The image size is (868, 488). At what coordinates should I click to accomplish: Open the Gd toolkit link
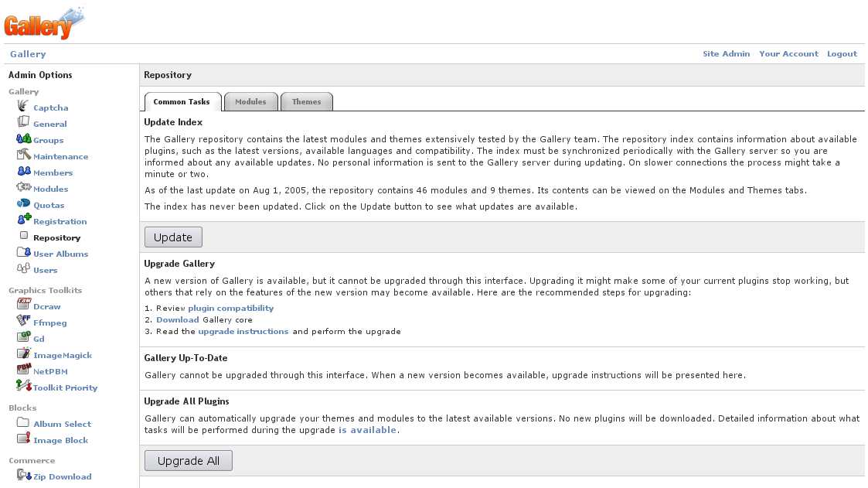[39, 339]
